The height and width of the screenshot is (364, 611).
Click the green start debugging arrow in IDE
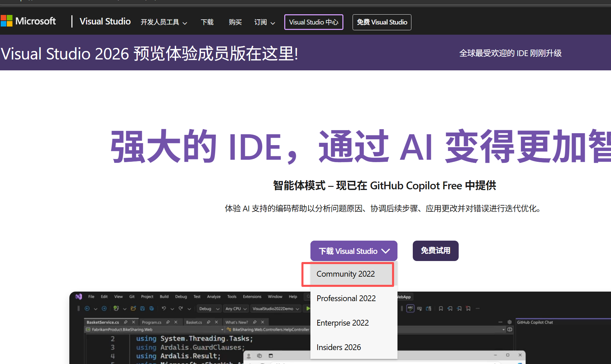click(x=308, y=309)
